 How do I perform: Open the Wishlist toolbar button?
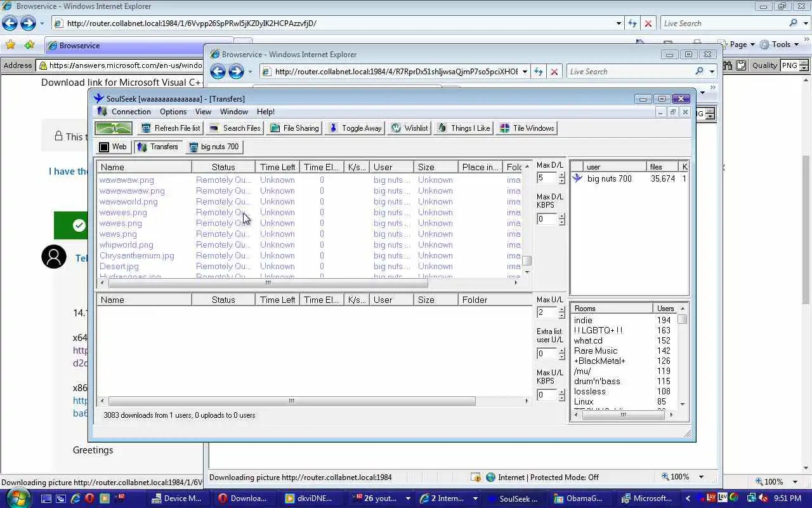point(409,128)
